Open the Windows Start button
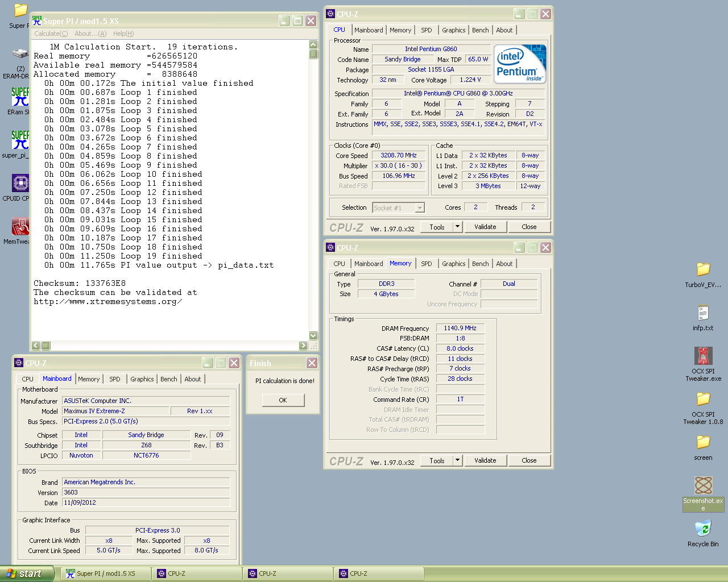The height and width of the screenshot is (582, 728). (x=27, y=573)
